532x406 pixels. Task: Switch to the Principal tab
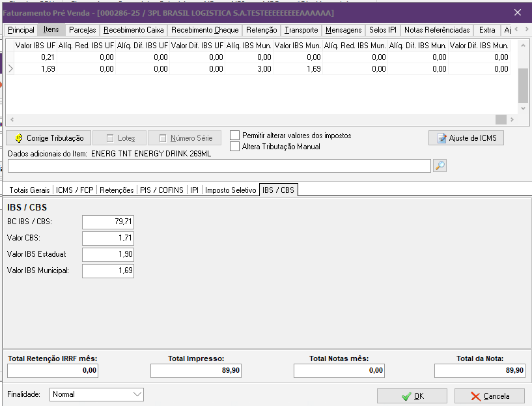click(x=21, y=30)
